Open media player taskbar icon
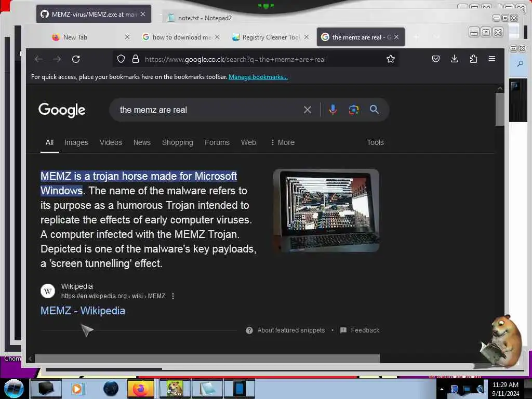Image resolution: width=532 pixels, height=399 pixels. (x=77, y=389)
